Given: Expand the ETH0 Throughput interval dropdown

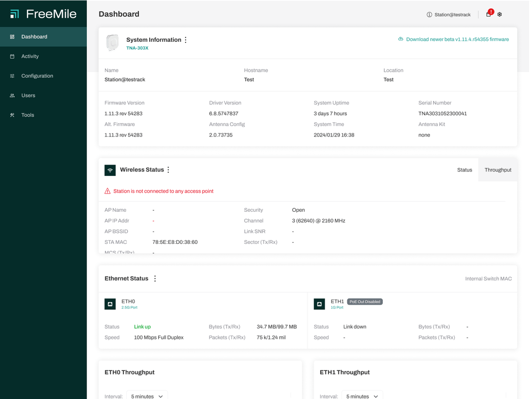Looking at the screenshot, I should point(147,396).
